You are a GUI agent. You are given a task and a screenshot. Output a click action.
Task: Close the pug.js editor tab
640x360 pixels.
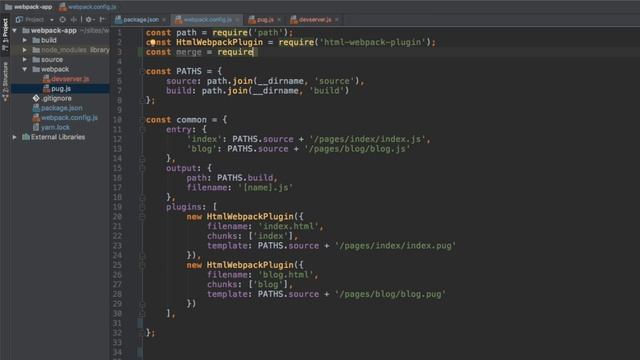[x=279, y=20]
